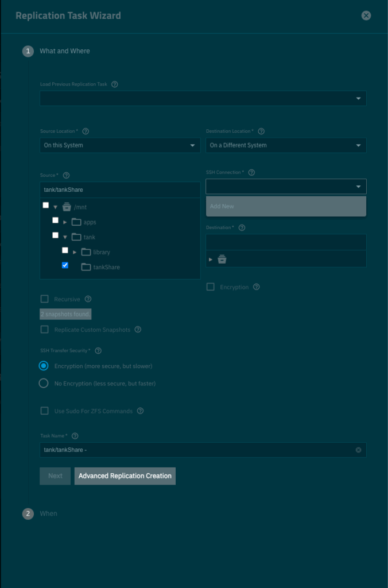Open Destination Location dropdown On a Different System
388x588 pixels.
coord(286,145)
